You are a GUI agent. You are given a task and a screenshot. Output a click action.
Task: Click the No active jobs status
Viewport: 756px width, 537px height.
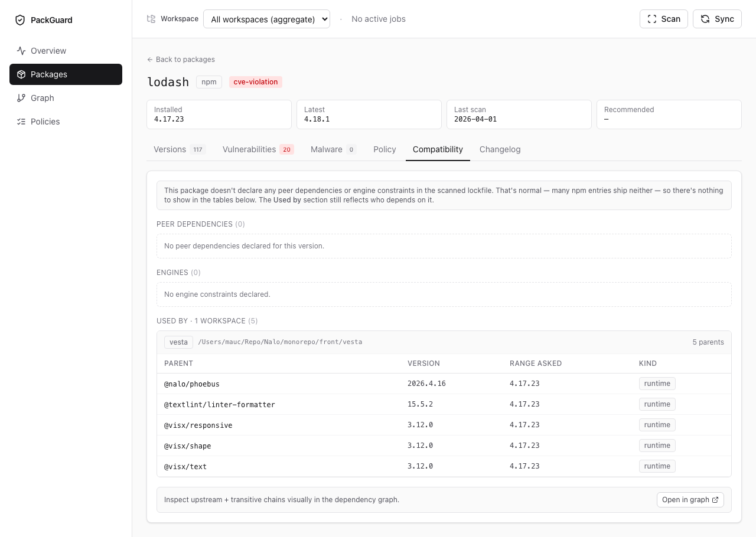pos(379,19)
